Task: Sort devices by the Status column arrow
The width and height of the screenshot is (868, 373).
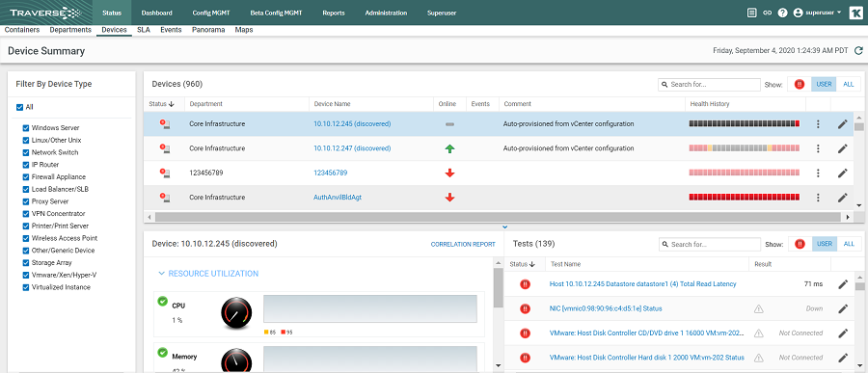Action: (x=172, y=103)
